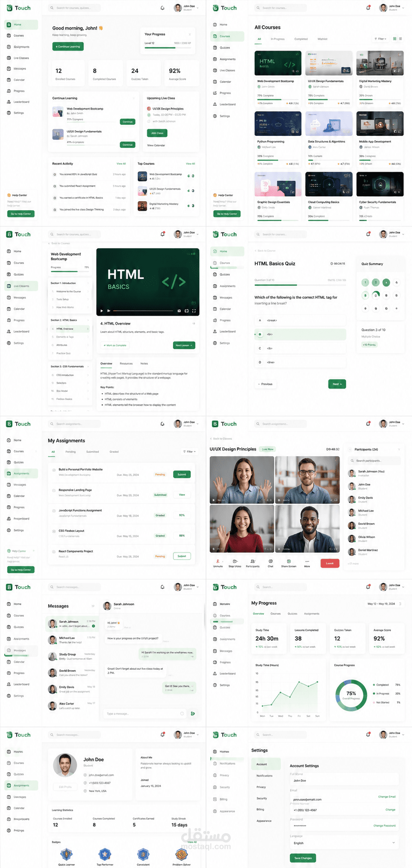This screenshot has height=868, width=412.
Task: Tick Mark as Complete on the HTML Overview lesson
Action: click(115, 345)
